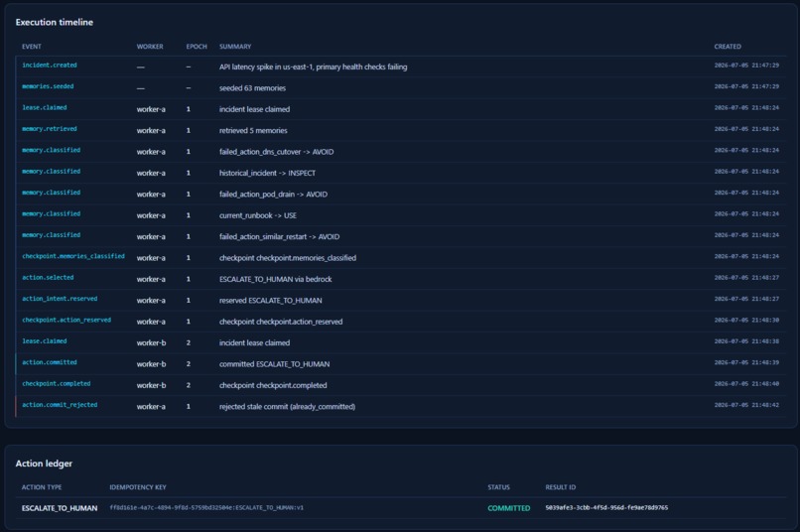This screenshot has height=532, width=800.
Task: Click epoch 1 in the action.selected row
Action: click(x=189, y=280)
